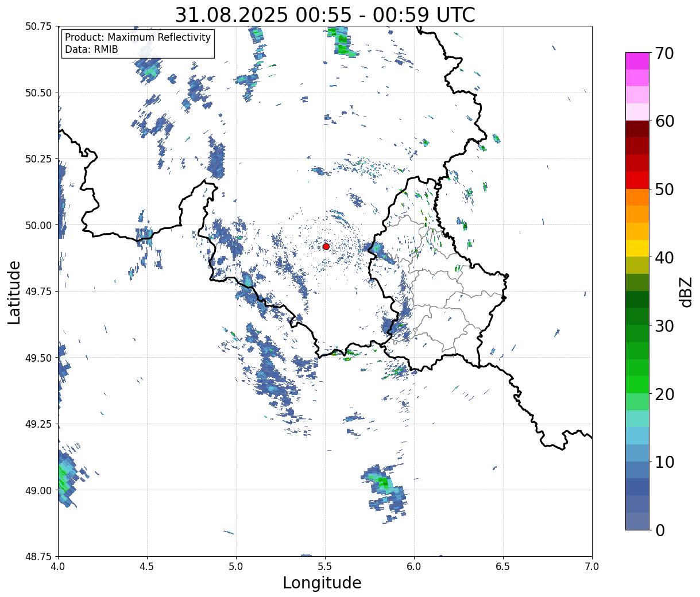Click the Latitude axis label
Image resolution: width=700 pixels, height=597 pixels.
[14, 292]
